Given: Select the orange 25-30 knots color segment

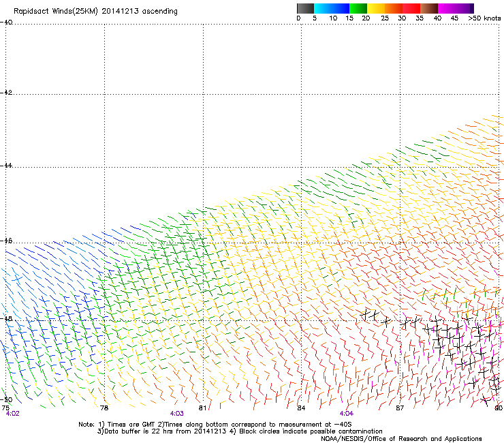Looking at the screenshot, I should [x=394, y=8].
